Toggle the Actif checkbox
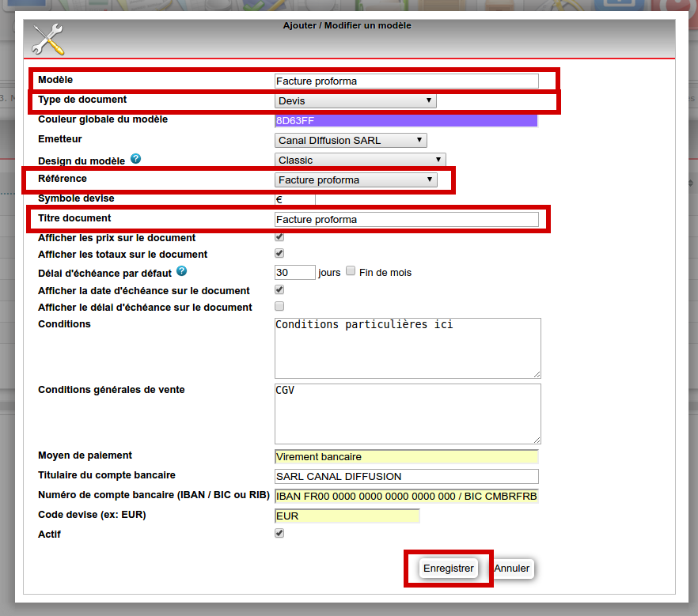Viewport: 698px width, 616px height. coord(279,532)
